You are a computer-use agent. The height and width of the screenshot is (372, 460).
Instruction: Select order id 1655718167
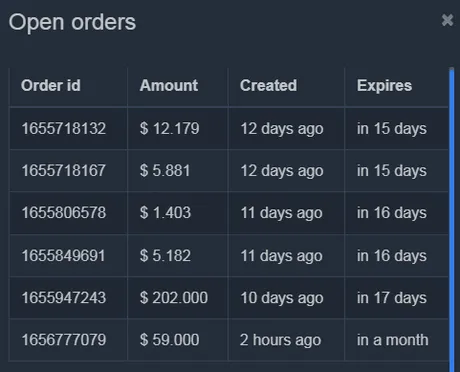pyautogui.click(x=64, y=170)
